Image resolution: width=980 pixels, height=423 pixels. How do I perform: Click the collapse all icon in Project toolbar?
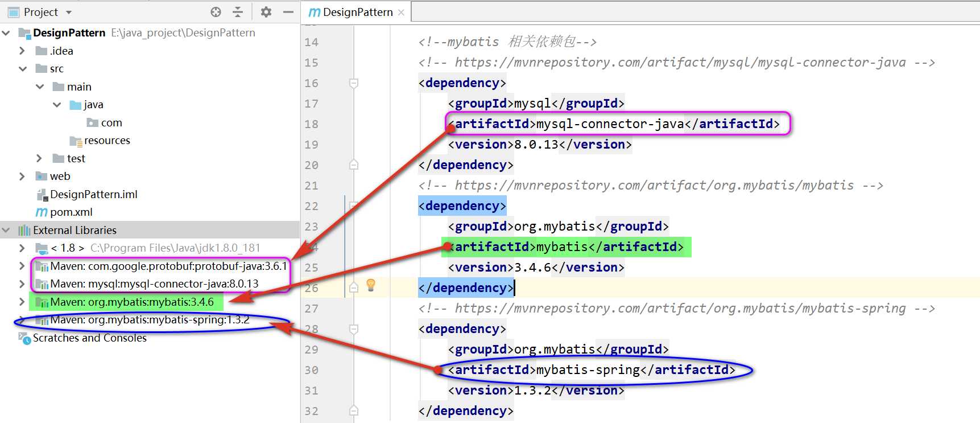point(238,12)
